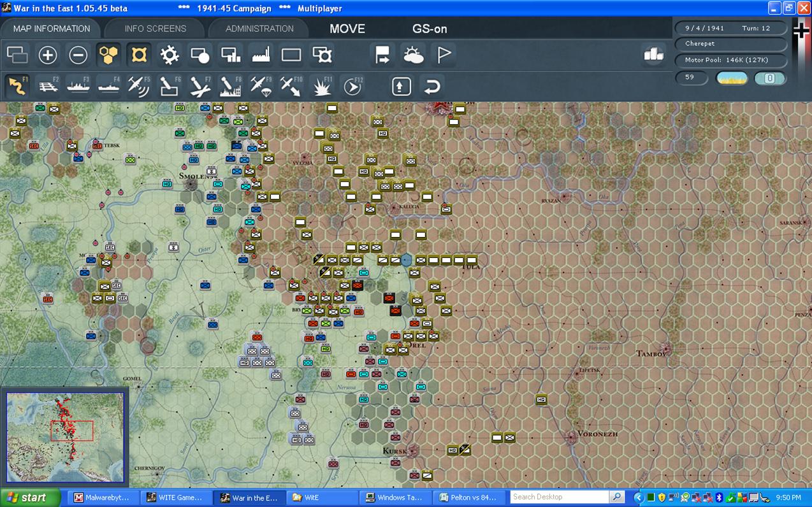
Task: Click the F12 circled arrow icon
Action: click(352, 86)
